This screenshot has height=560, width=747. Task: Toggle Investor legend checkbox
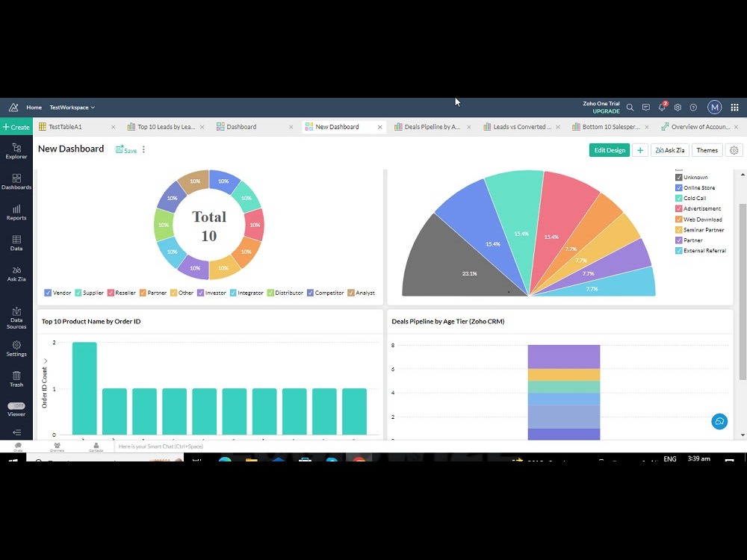click(200, 293)
